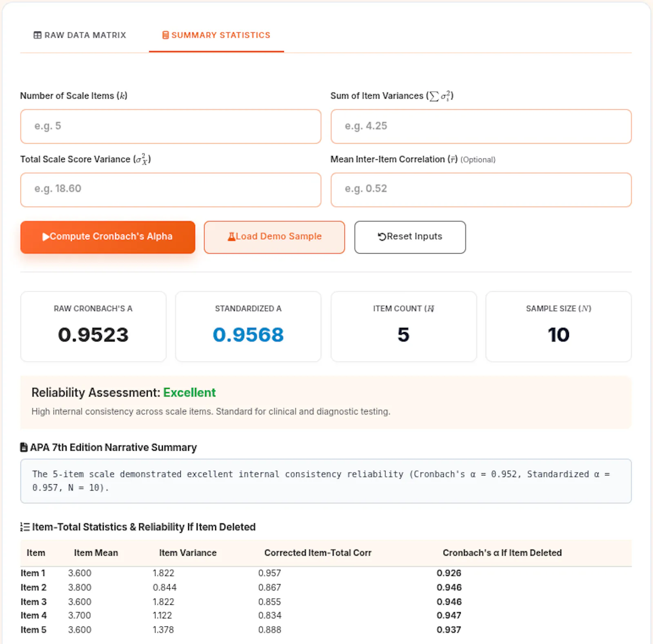Click Compute Cronbach's Alpha button
Screen dimensions: 653x644
(108, 237)
